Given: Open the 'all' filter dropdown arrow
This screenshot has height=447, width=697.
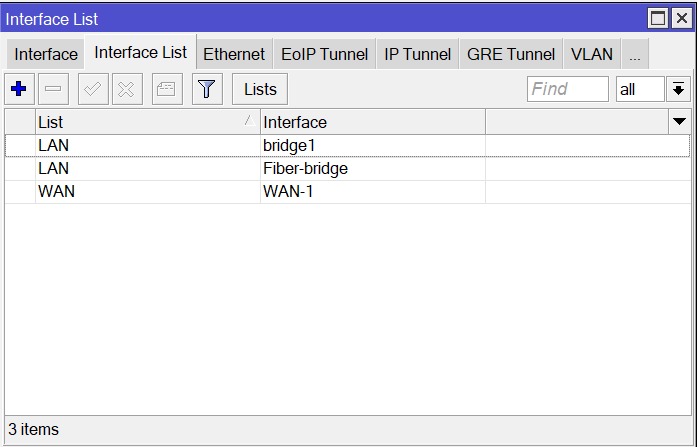Looking at the screenshot, I should coord(679,89).
